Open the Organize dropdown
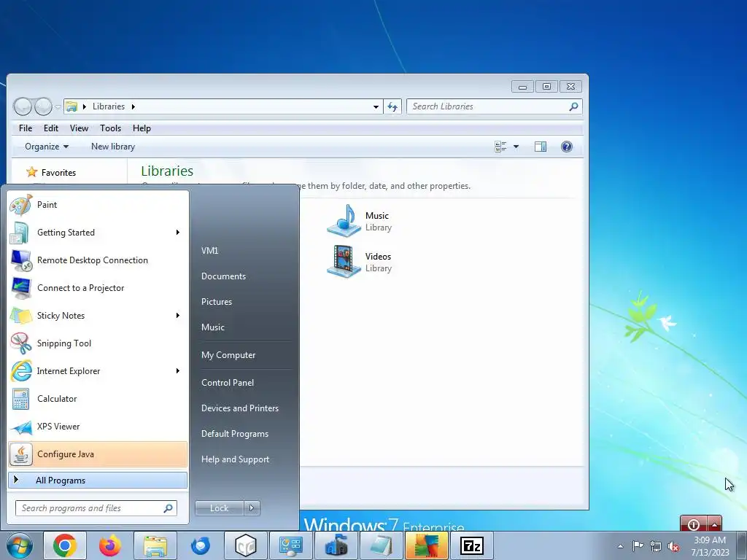 click(46, 147)
